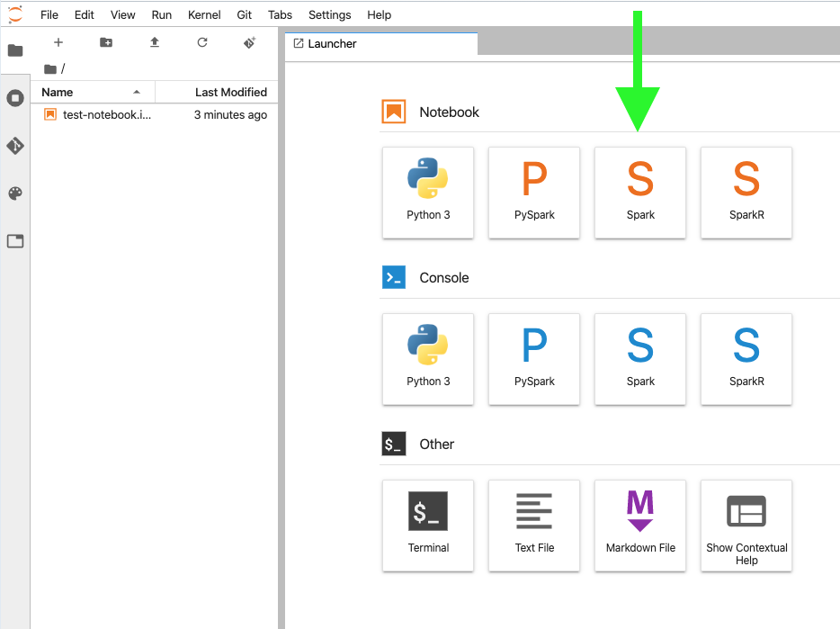Open the Tabs menu
Image resolution: width=840 pixels, height=629 pixels.
[280, 15]
